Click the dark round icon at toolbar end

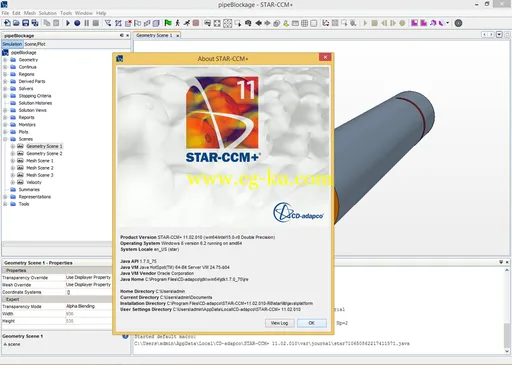pyautogui.click(x=458, y=23)
